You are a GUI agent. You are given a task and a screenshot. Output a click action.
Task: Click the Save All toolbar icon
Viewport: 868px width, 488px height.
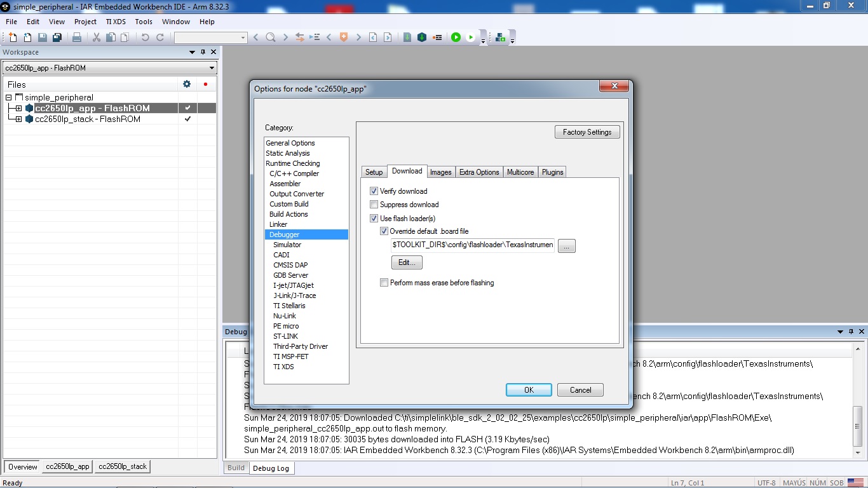[57, 37]
